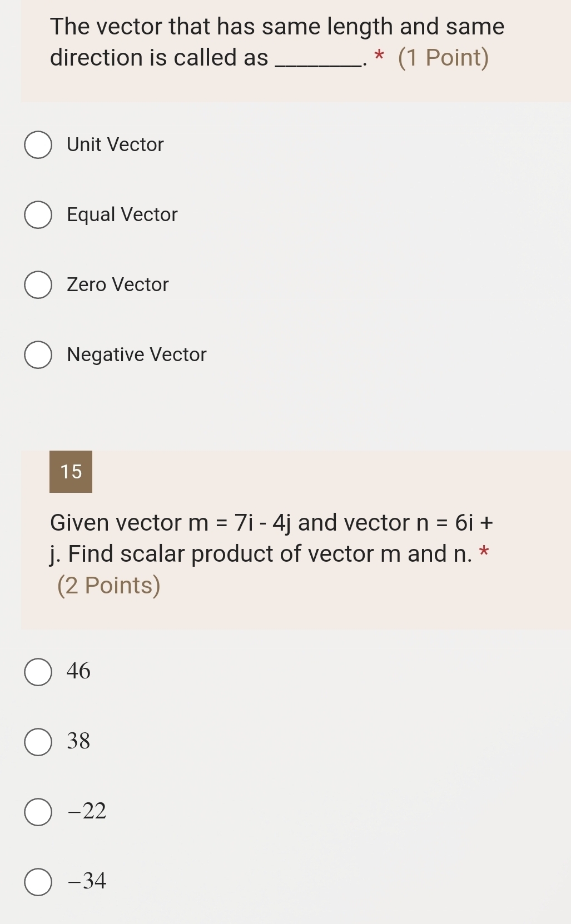Click the 'Equal Vector' option text
571x924 pixels.
pos(122,215)
